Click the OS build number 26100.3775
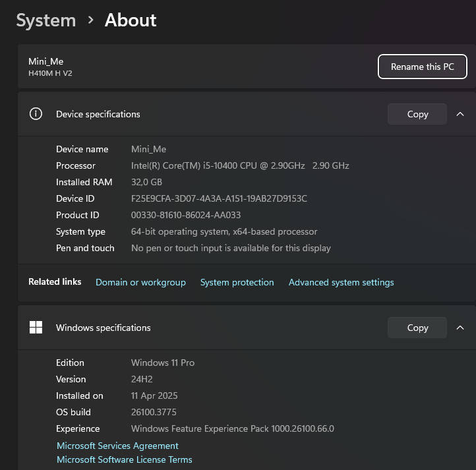Screen dimensions: 476x470 (154, 412)
